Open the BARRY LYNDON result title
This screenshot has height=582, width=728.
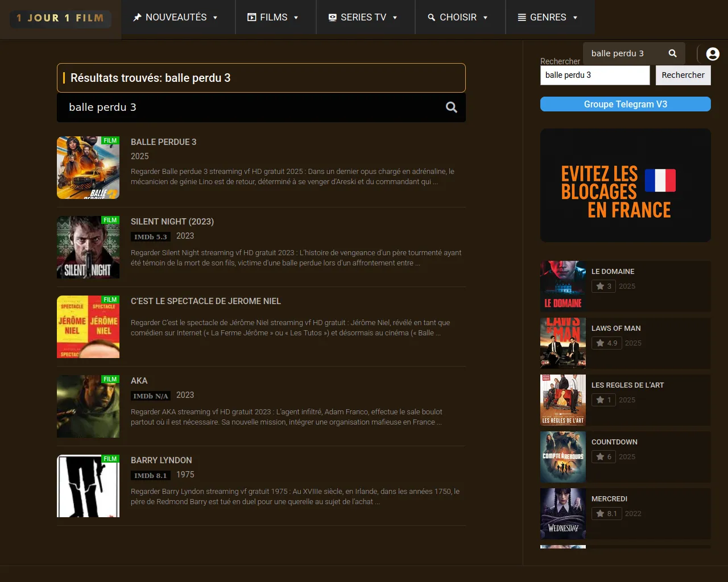click(162, 460)
